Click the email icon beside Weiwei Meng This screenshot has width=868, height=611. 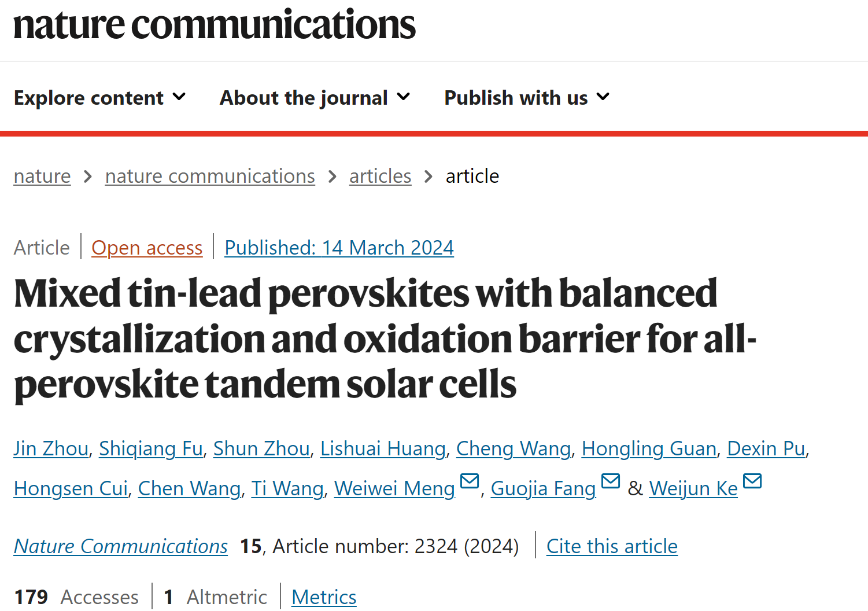[470, 481]
